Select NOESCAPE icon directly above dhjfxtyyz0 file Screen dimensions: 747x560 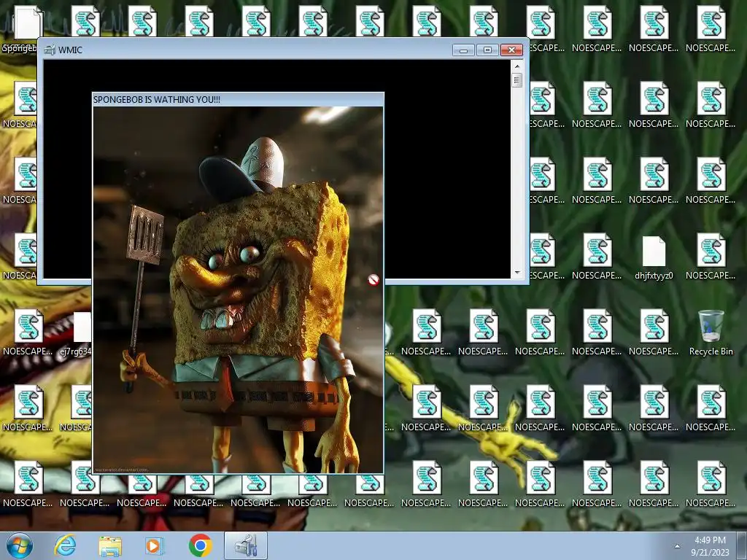pos(654,181)
